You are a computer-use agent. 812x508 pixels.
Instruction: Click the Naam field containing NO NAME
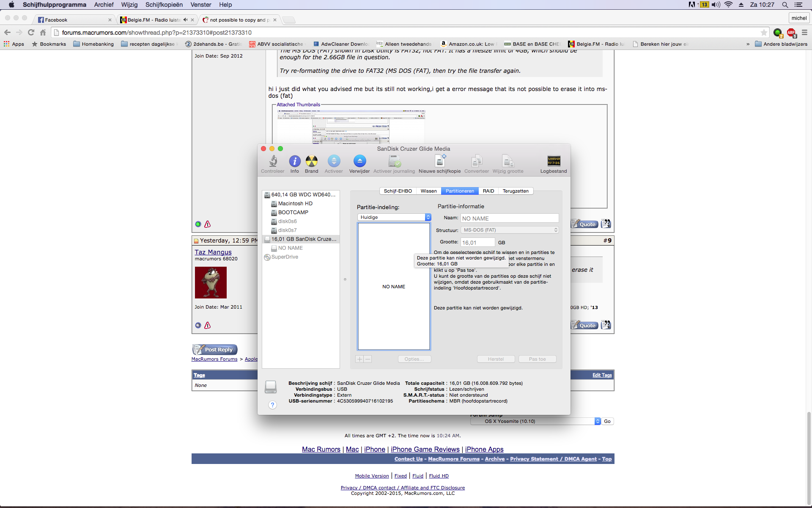510,218
